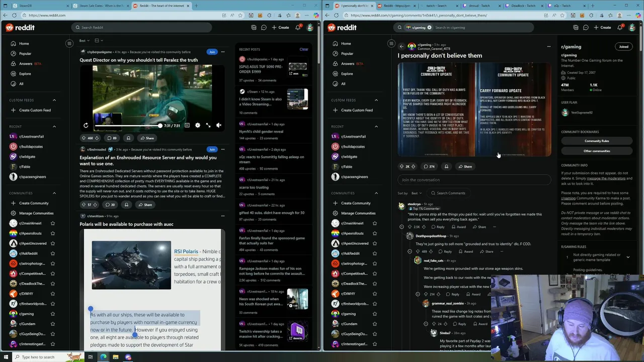Join r/cyberpunkgame from its feed post
Screen dimensions: 644x362
212,52
